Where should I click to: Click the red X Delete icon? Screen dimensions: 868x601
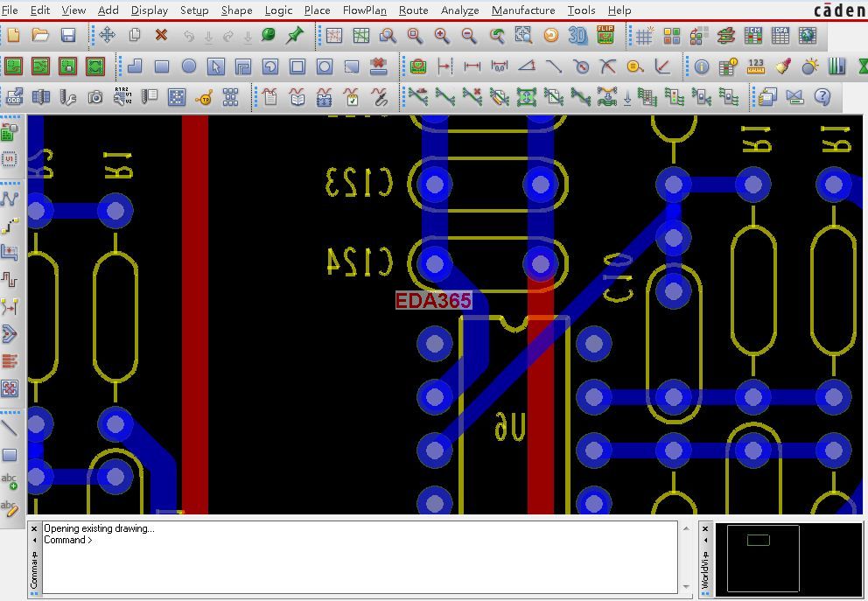coord(161,36)
